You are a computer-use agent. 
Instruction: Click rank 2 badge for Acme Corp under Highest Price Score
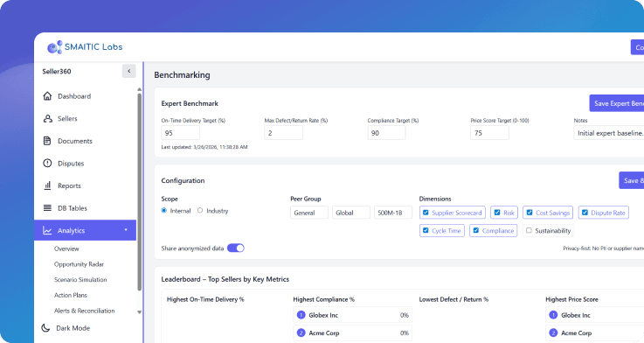pyautogui.click(x=553, y=332)
